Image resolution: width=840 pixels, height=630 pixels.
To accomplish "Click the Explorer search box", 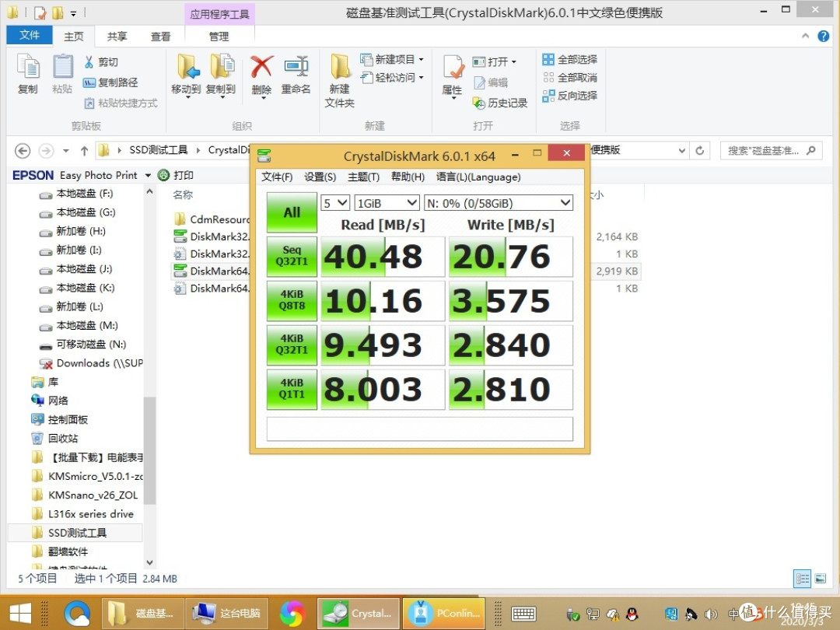I will 771,151.
